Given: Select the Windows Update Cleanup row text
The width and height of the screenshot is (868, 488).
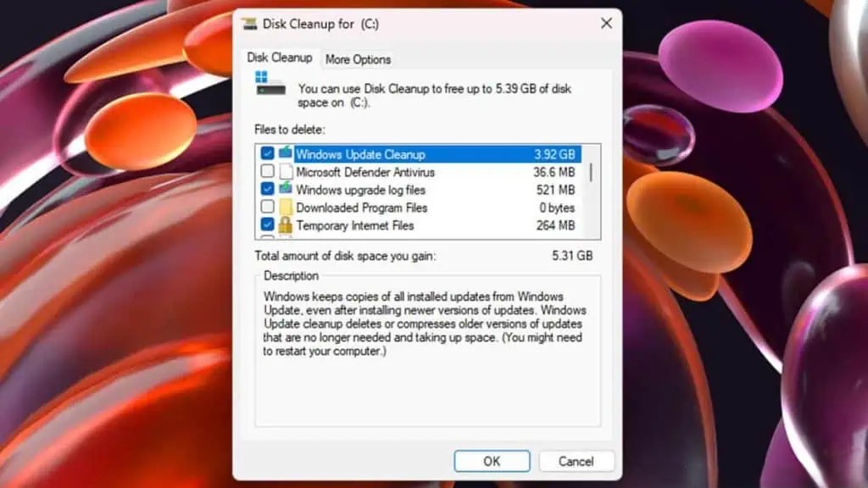Looking at the screenshot, I should point(360,154).
